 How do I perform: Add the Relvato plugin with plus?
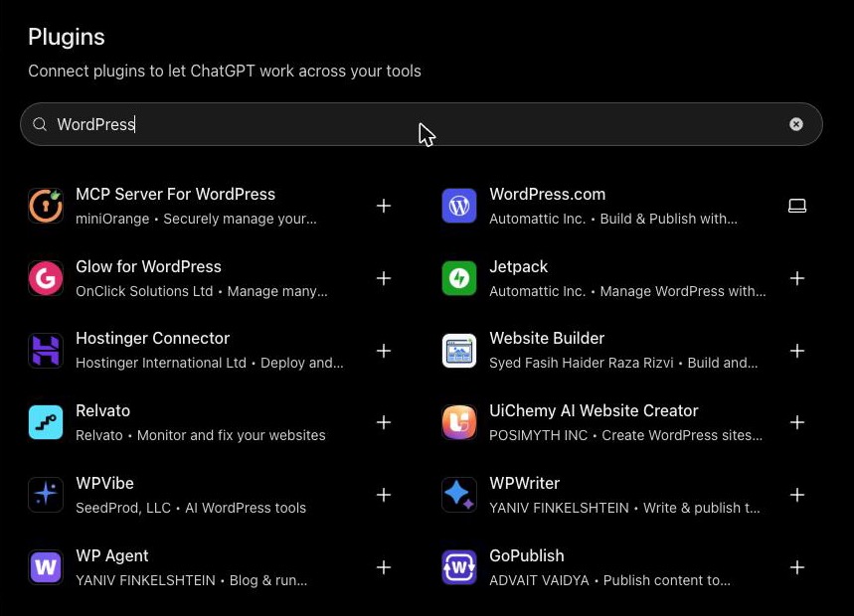pyautogui.click(x=384, y=422)
